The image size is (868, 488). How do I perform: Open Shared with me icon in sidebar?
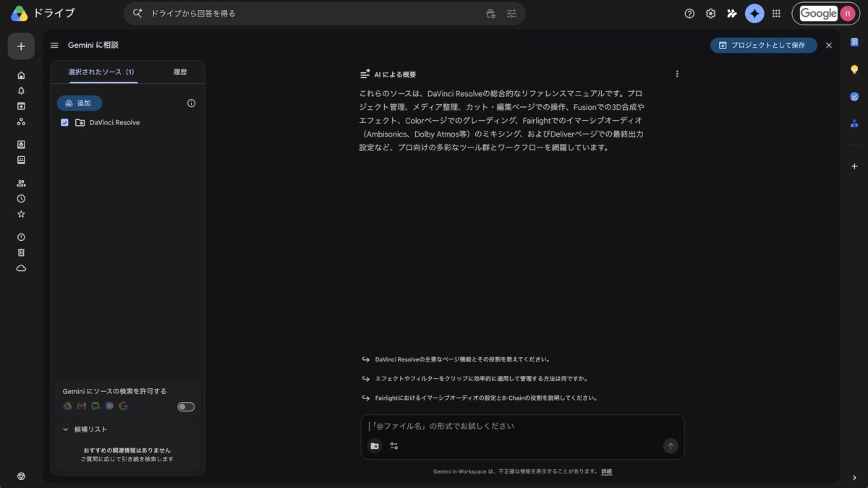pyautogui.click(x=21, y=183)
